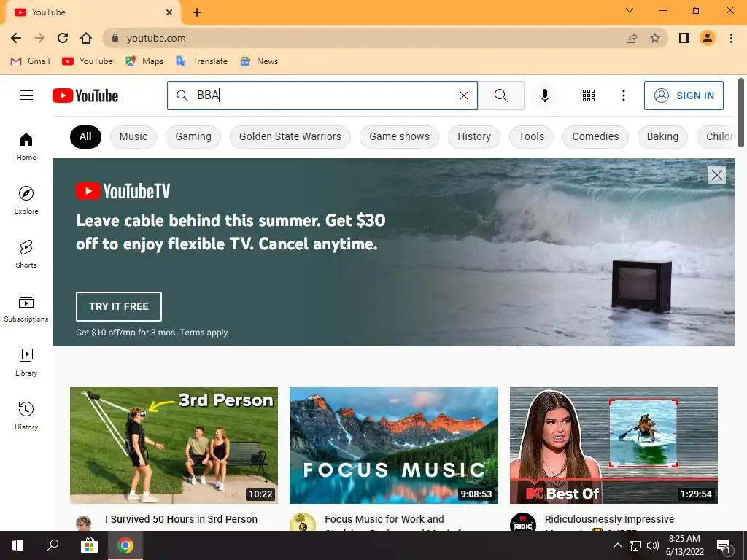Select the Comedies filter chip
747x560 pixels.
point(595,136)
